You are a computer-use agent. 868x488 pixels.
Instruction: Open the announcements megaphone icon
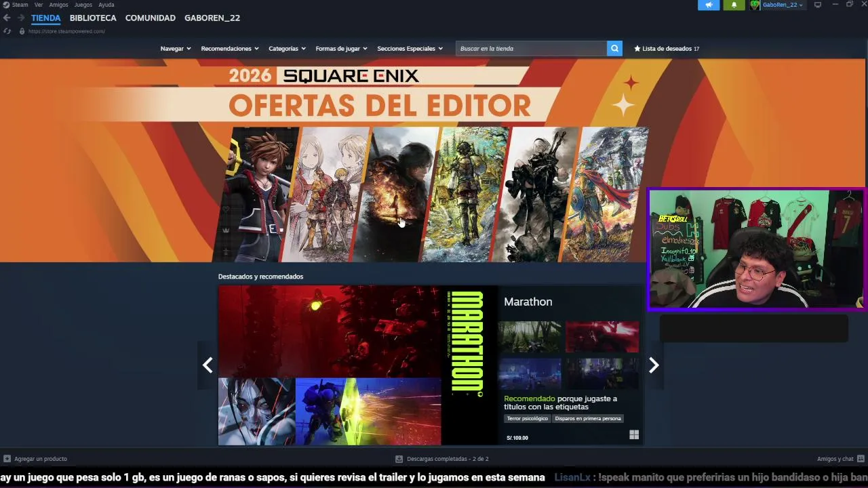(x=709, y=5)
